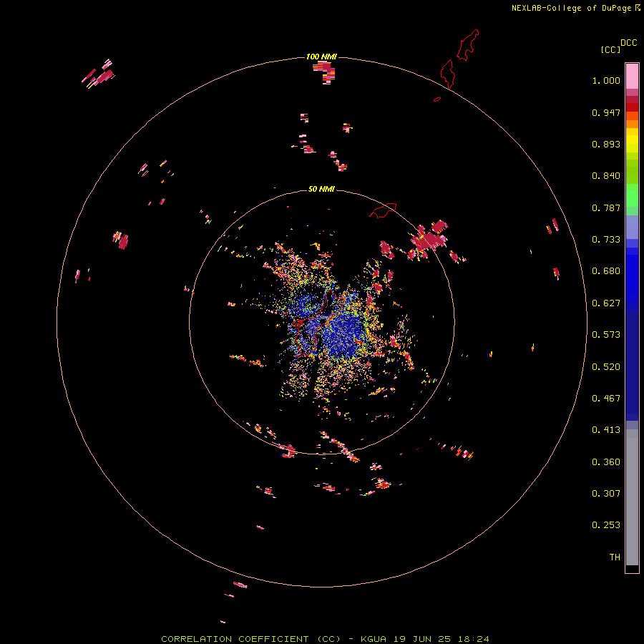
Task: Click the TH threshold label
Action: [x=615, y=557]
